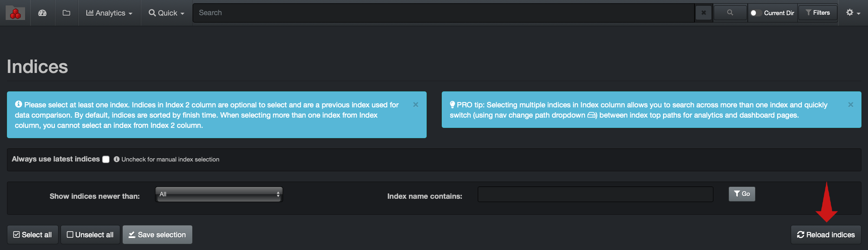Enable Always use latest indices checkbox

pos(106,159)
